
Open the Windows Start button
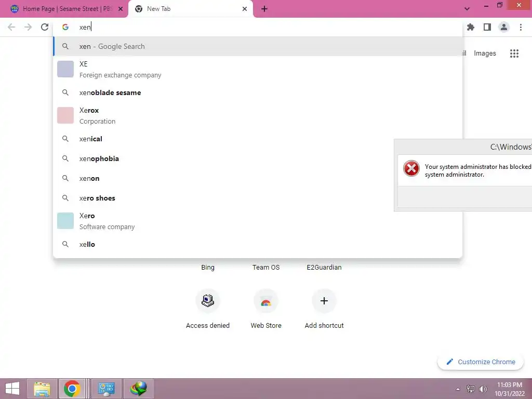pyautogui.click(x=12, y=389)
